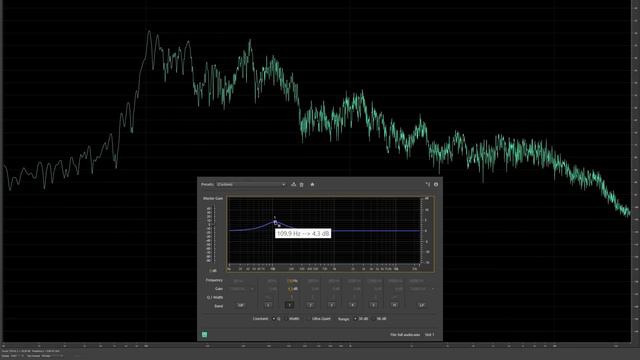Toggle the HP band button
640x360 pixels.
240,305
